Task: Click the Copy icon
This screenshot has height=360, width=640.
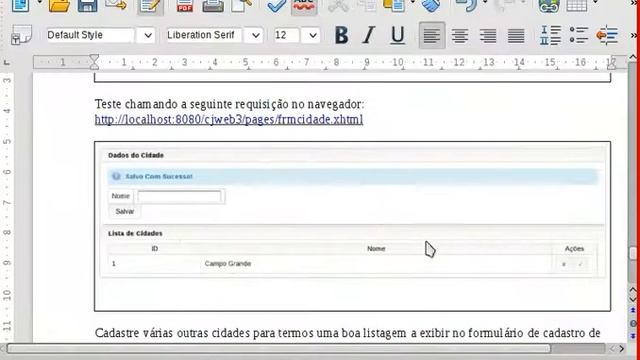Action: click(366, 6)
